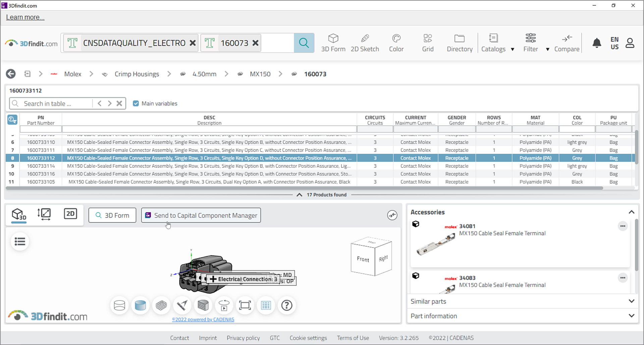Viewport: 644px width, 345px height.
Task: Click the Accessories panel vertical scrollbar
Action: [637, 245]
